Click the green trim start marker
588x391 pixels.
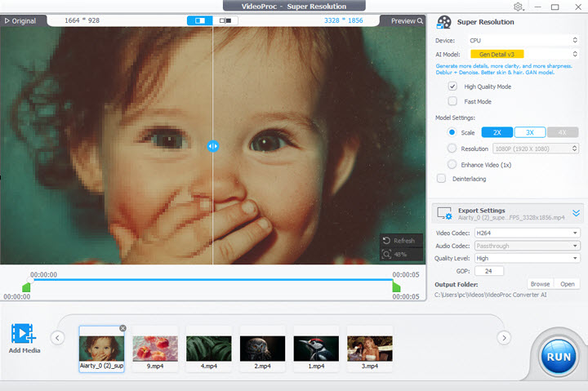(x=26, y=287)
